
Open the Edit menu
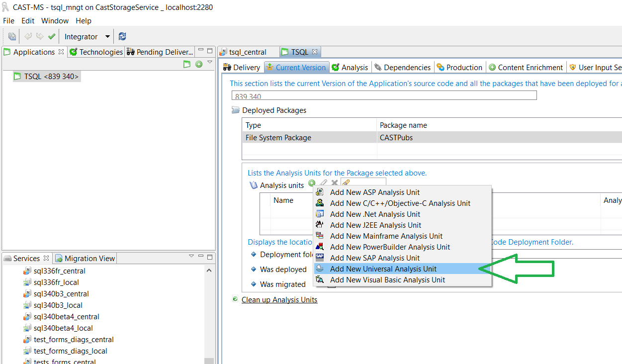(x=28, y=21)
